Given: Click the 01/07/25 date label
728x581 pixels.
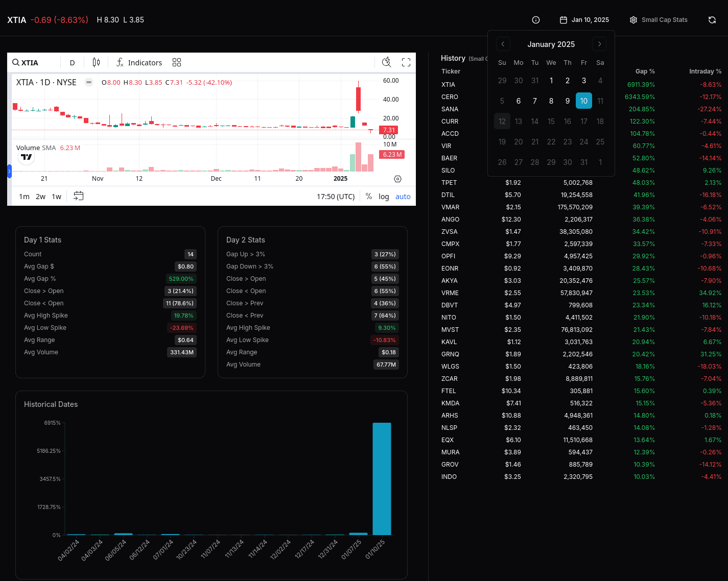Looking at the screenshot, I should click(x=351, y=550).
